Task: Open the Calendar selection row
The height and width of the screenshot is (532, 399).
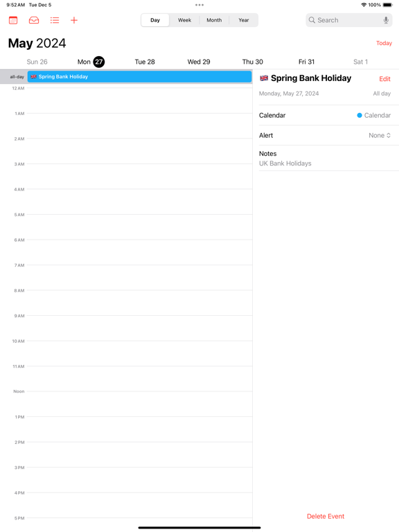Action: pyautogui.click(x=326, y=116)
